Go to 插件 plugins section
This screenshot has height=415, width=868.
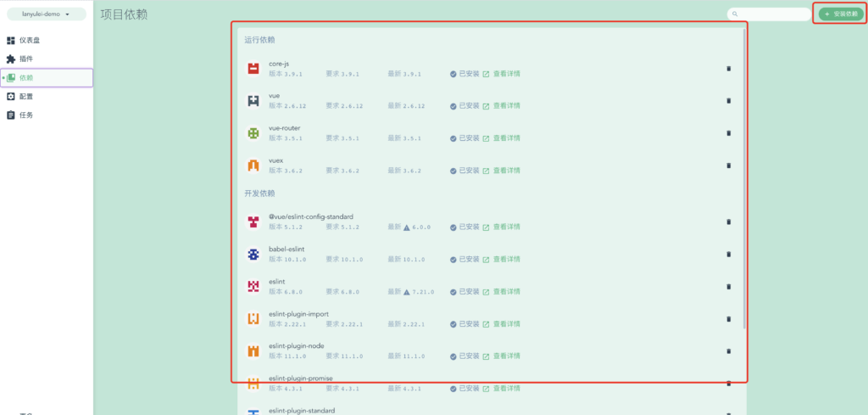coord(47,59)
